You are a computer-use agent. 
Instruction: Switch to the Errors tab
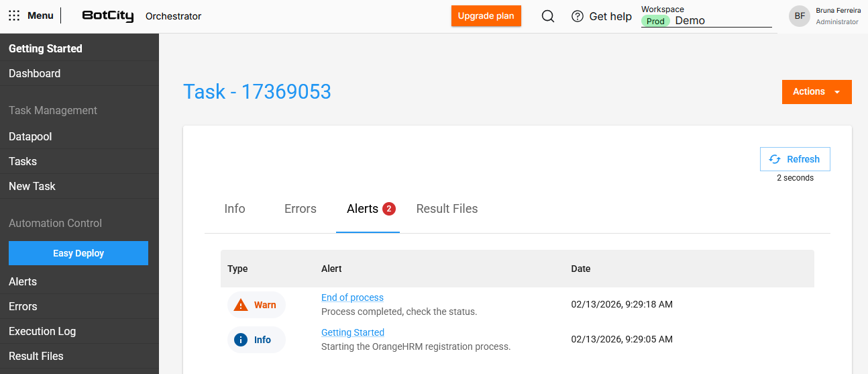pyautogui.click(x=300, y=209)
